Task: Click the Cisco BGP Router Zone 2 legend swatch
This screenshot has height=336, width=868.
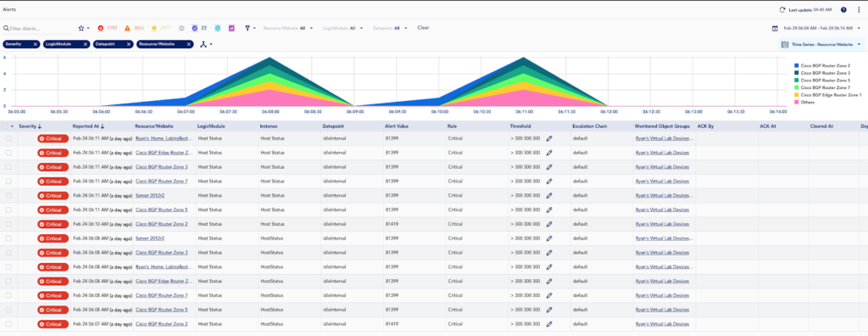Action: point(797,65)
